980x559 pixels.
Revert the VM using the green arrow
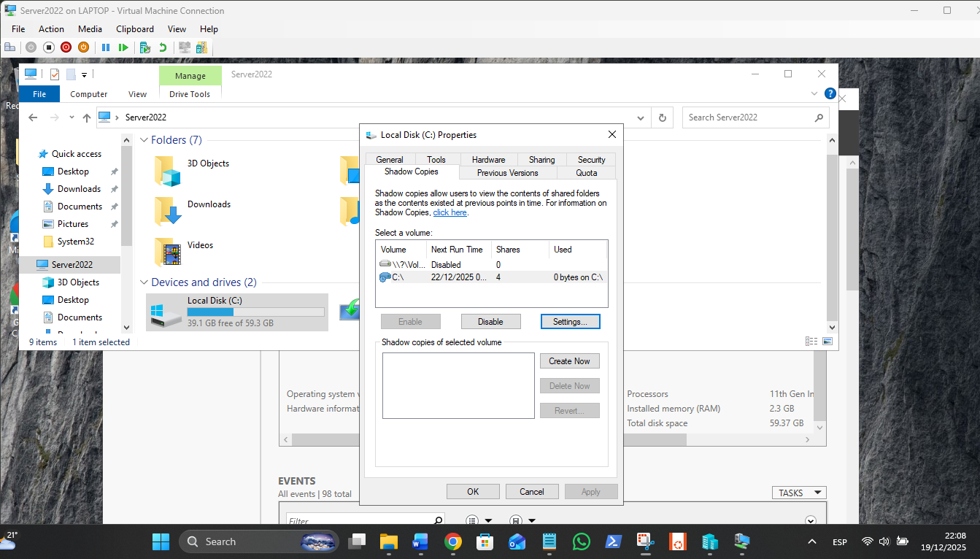(163, 47)
